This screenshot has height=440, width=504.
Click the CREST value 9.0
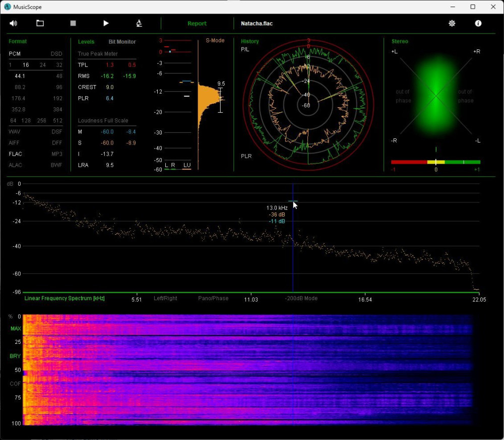point(109,88)
